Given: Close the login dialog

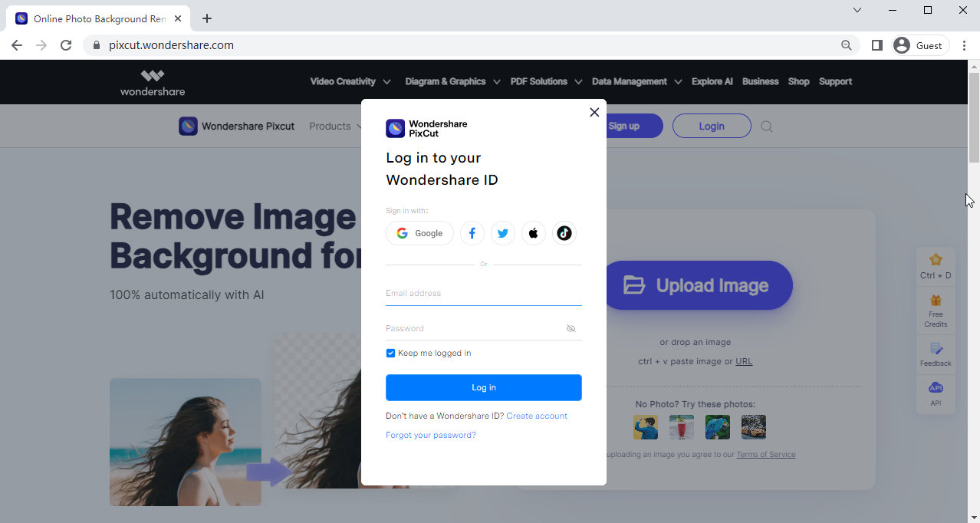Looking at the screenshot, I should (594, 112).
